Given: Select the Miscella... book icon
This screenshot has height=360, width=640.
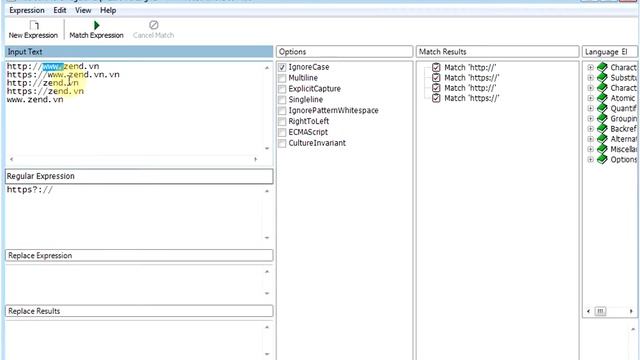Looking at the screenshot, I should (x=602, y=149).
